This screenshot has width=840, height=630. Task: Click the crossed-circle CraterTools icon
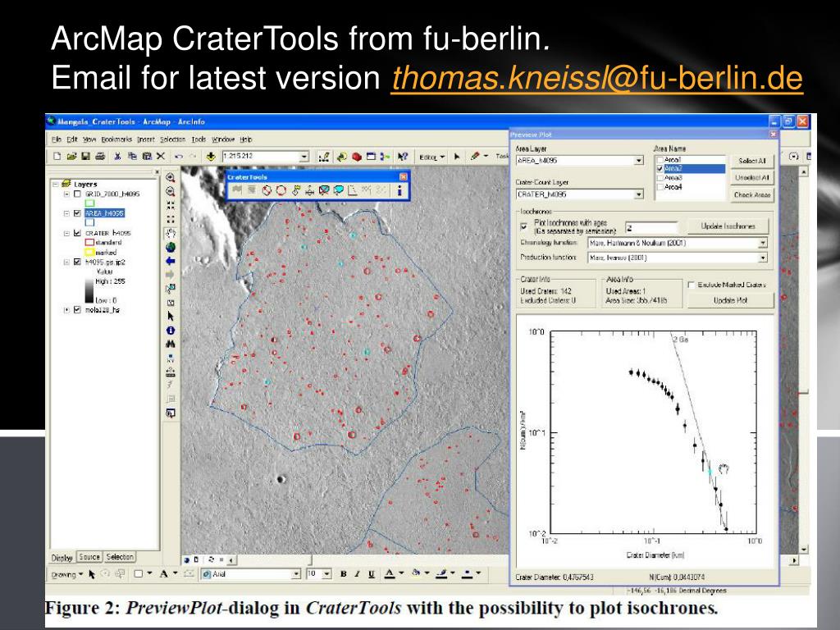point(267,190)
